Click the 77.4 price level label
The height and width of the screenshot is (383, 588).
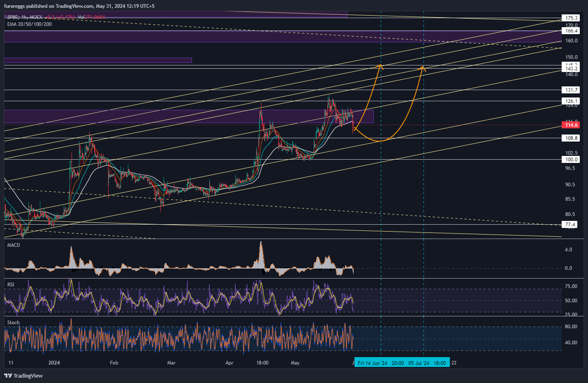[x=570, y=225]
